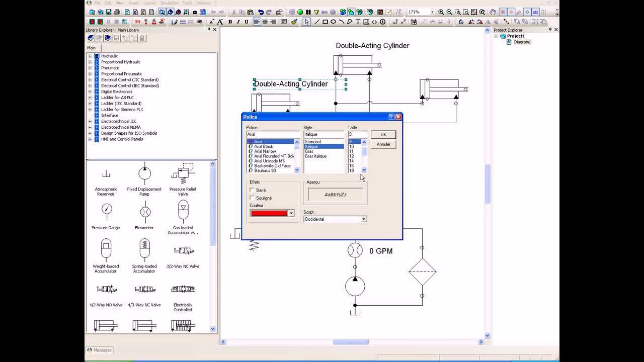Click the align text left icon
Image resolution: width=644 pixels, height=362 pixels.
pos(257,22)
